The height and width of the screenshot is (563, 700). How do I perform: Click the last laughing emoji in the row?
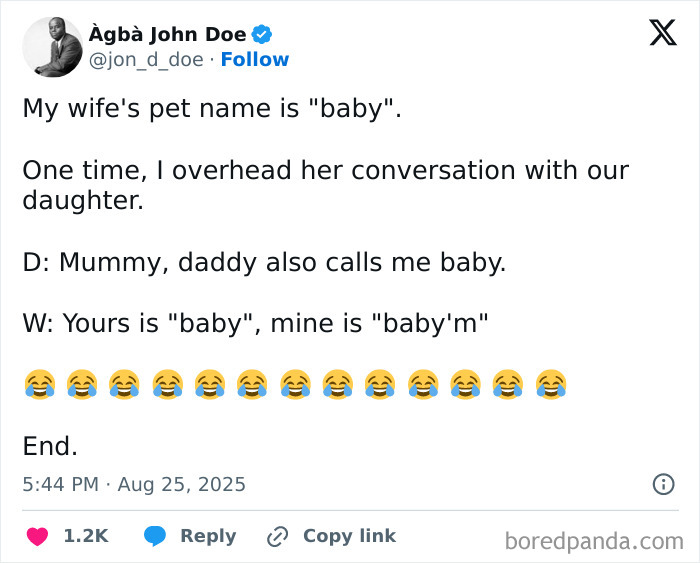click(551, 383)
